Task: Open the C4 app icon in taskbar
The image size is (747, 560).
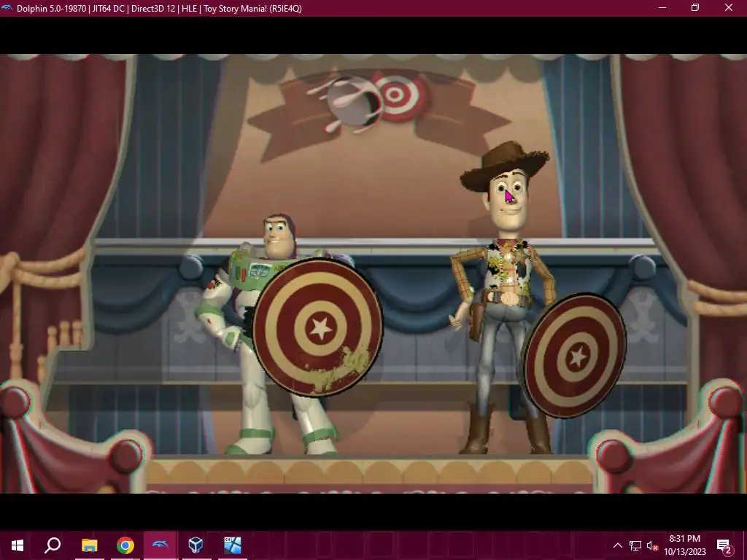Action: pyautogui.click(x=233, y=545)
